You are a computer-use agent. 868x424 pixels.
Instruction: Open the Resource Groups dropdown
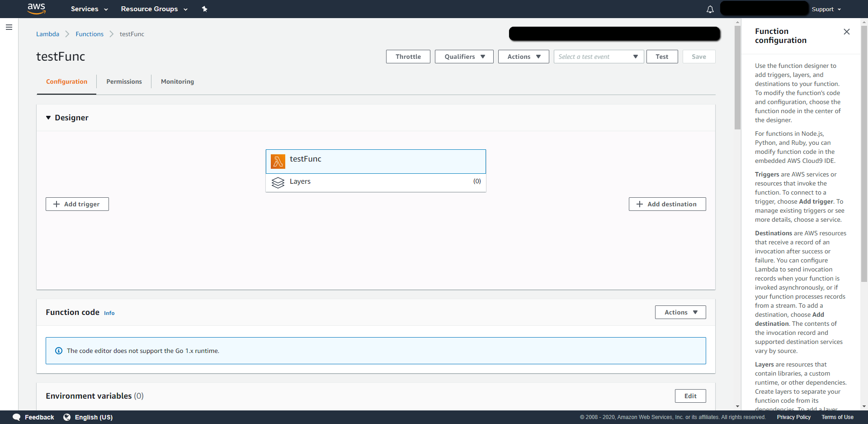point(154,9)
